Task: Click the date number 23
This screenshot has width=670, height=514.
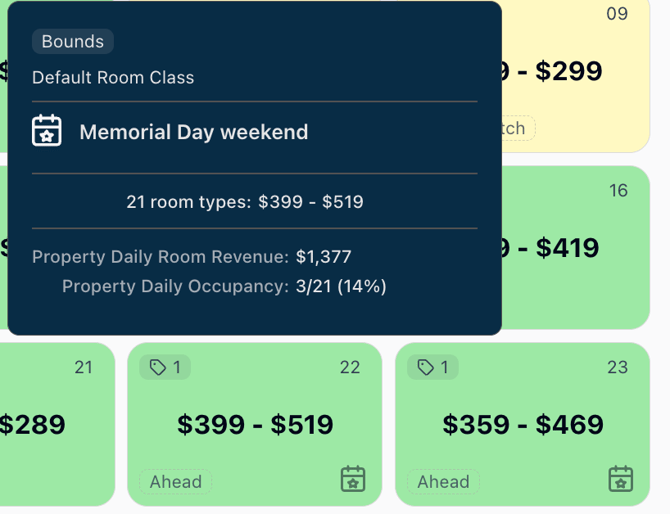Action: pyautogui.click(x=618, y=367)
